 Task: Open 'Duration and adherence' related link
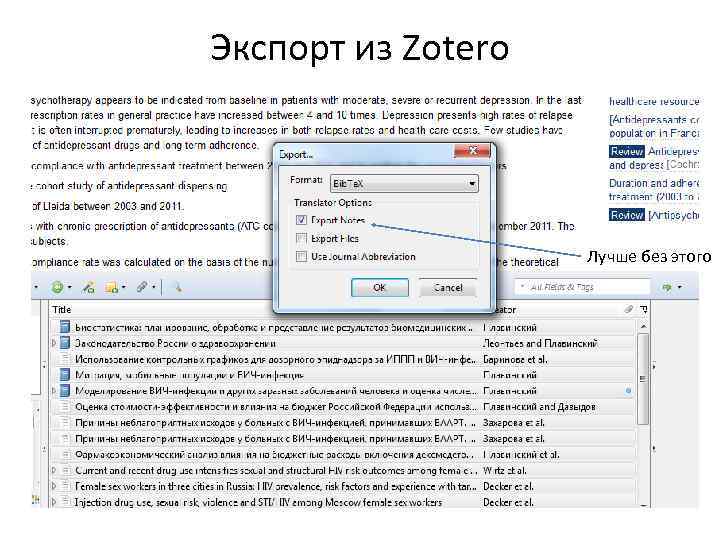pyautogui.click(x=654, y=190)
